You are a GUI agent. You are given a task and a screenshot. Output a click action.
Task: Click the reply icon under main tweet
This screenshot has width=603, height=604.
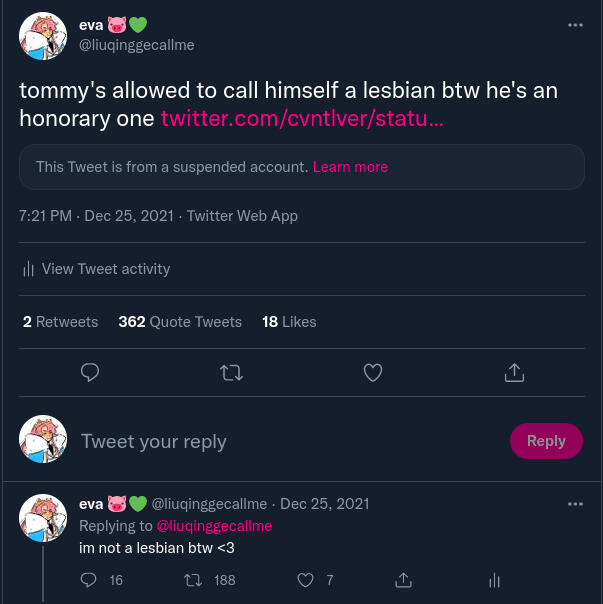pos(89,373)
